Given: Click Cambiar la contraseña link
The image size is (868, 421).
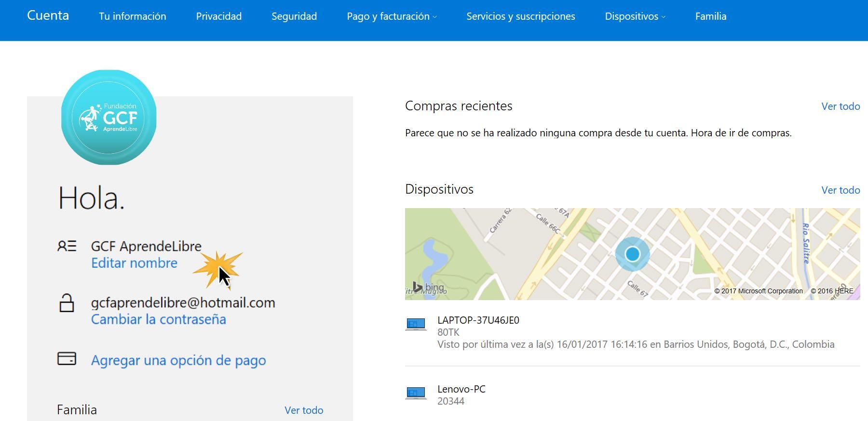Looking at the screenshot, I should (159, 319).
